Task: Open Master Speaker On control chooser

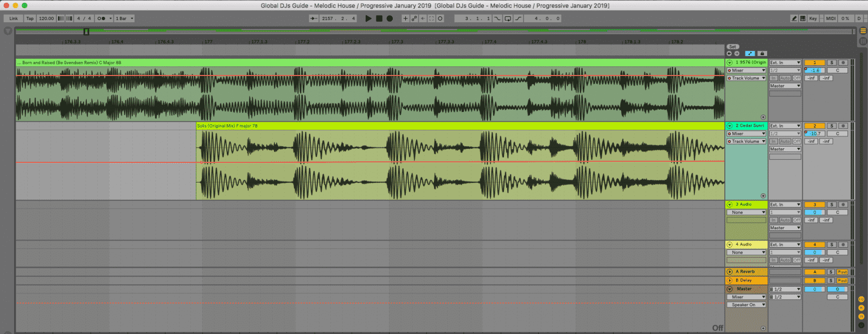Action: point(746,305)
